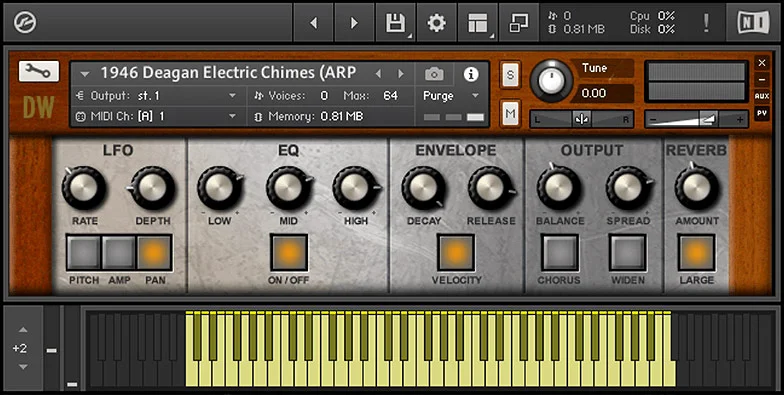Viewport: 784px width, 395px height.
Task: Solo the instrument with S button
Action: (510, 75)
